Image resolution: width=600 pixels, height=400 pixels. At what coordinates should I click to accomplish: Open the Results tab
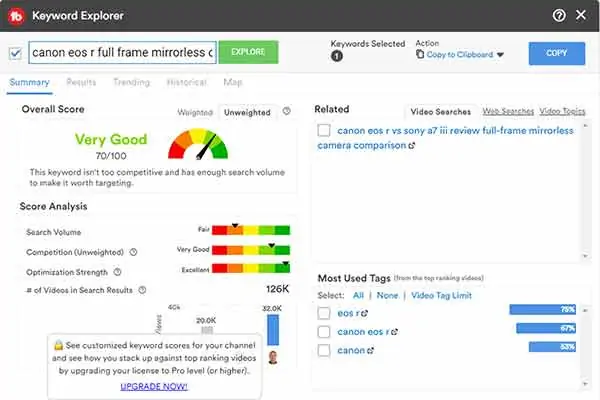coord(81,82)
